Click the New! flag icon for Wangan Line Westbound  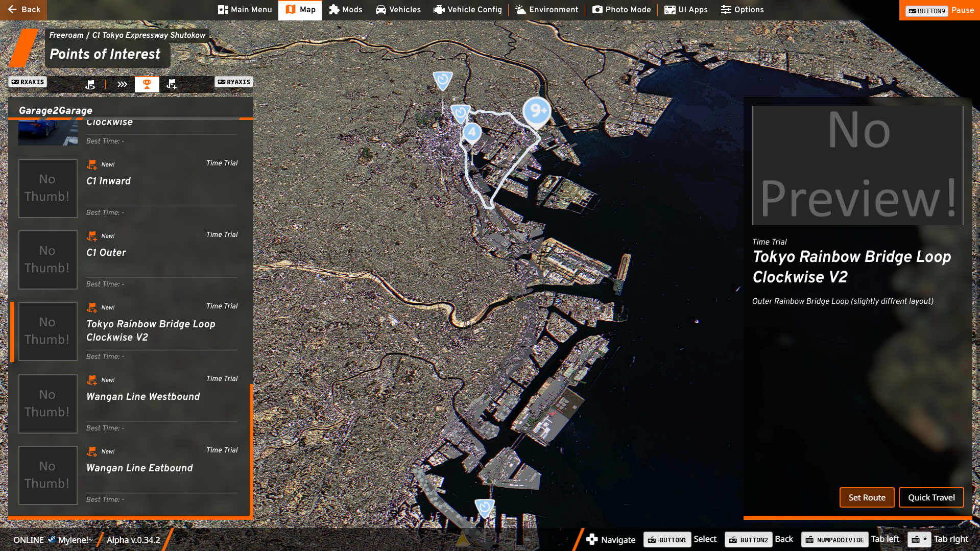tap(92, 380)
